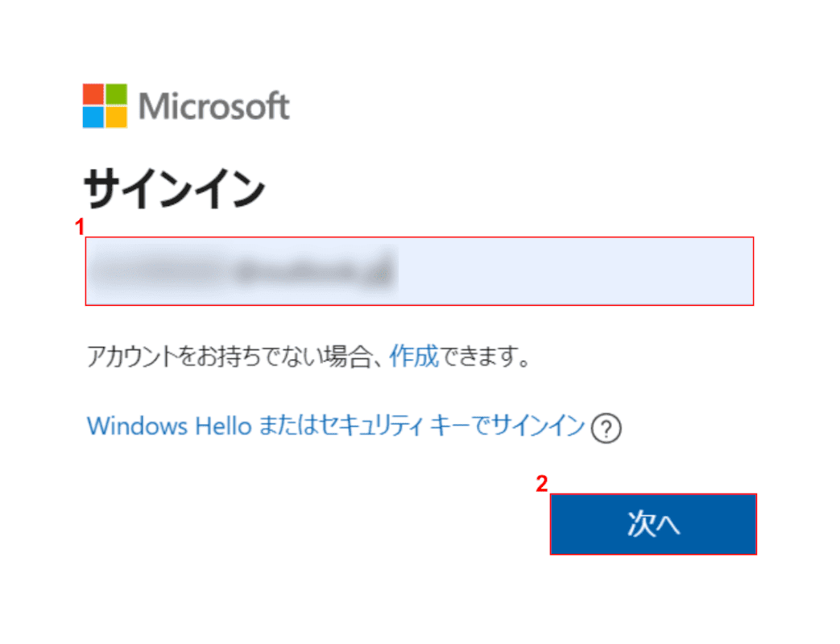Image resolution: width=840 pixels, height=644 pixels.
Task: Click the 次へ button
Action: 653,524
